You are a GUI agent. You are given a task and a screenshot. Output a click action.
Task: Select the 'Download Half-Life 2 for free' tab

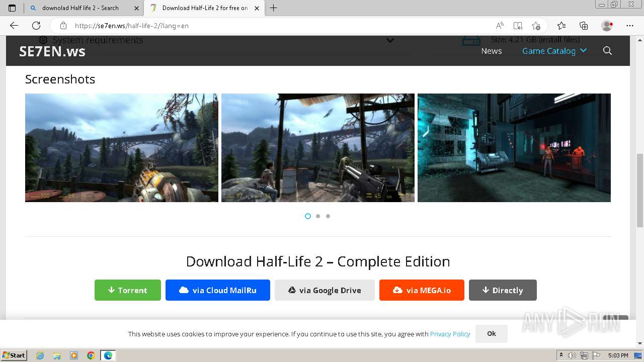click(x=204, y=8)
